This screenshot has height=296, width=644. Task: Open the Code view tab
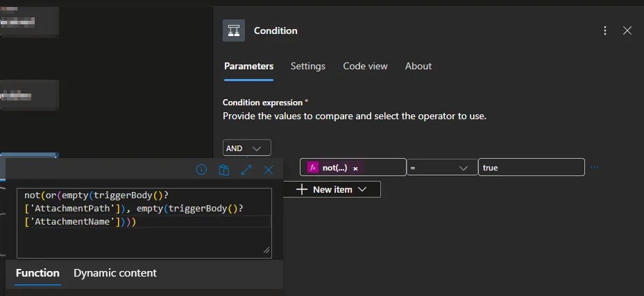(365, 66)
